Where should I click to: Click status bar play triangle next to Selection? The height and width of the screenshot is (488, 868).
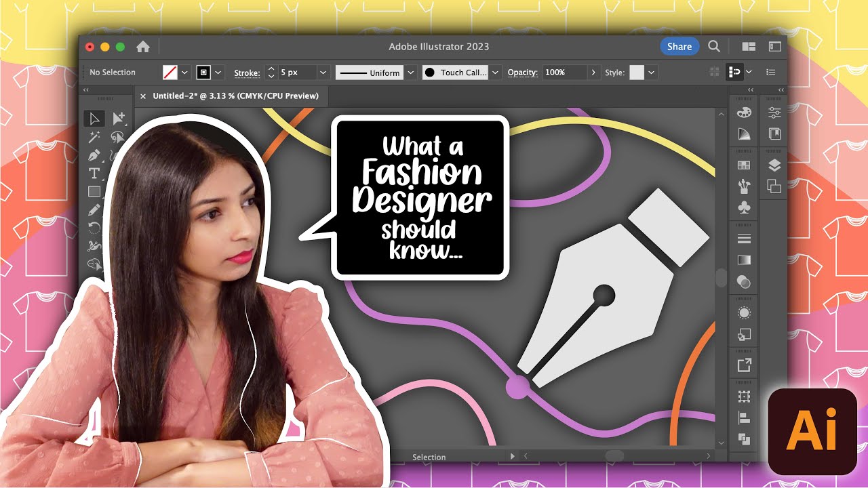[513, 457]
